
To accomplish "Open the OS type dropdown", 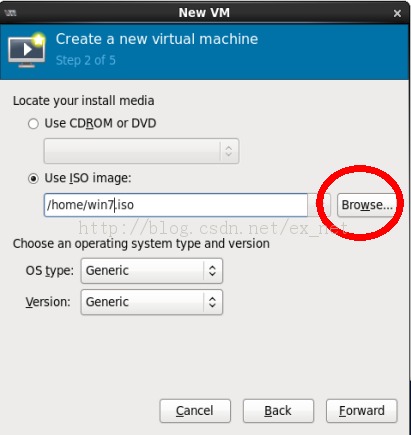I will tap(152, 271).
